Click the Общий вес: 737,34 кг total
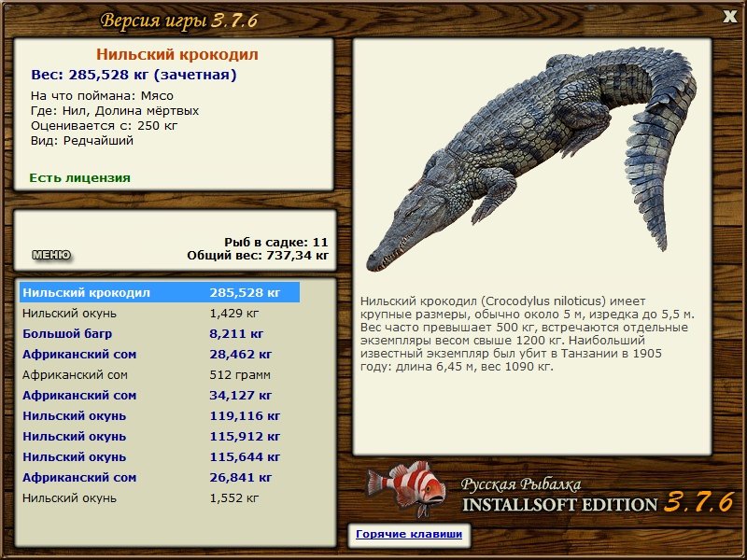The width and height of the screenshot is (747, 560). 258,255
